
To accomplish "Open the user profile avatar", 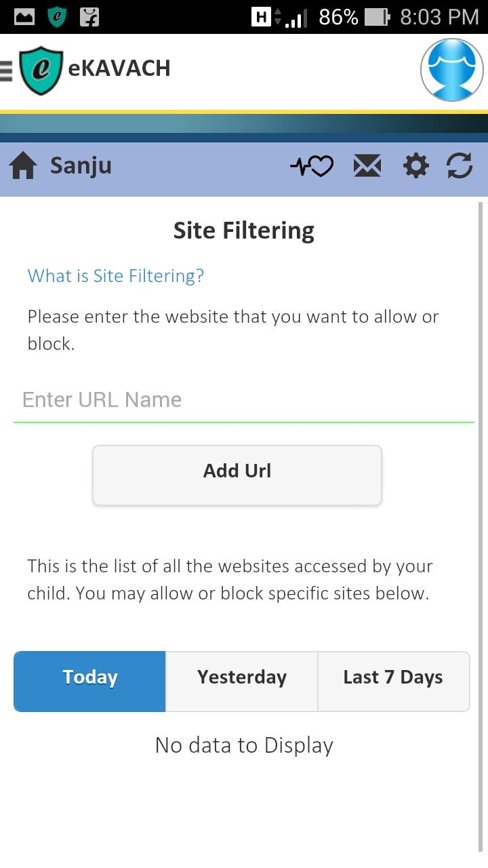I will (452, 71).
